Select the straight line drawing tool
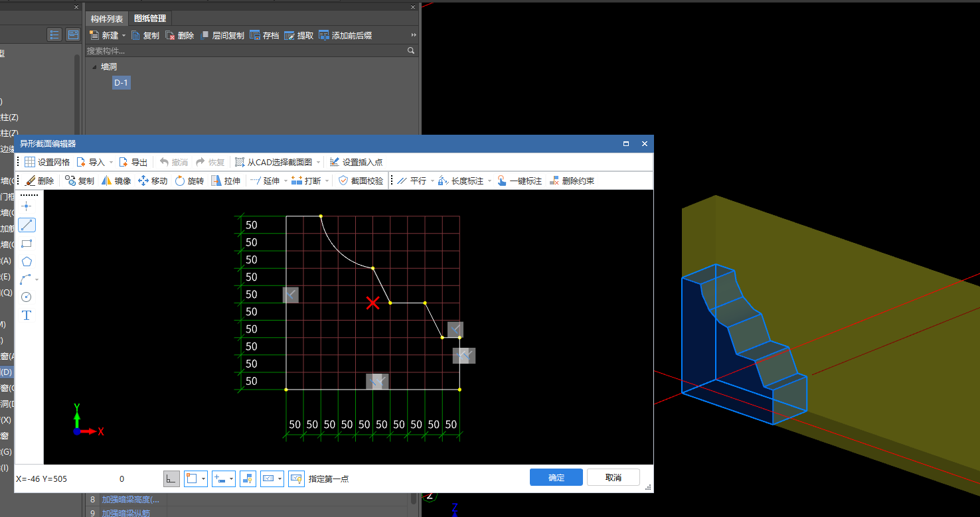 tap(27, 225)
